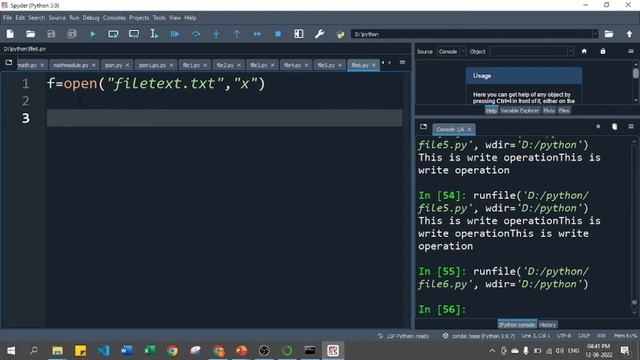Screen dimensions: 640x360
Task: Open the PYTHONPATH manager
Action: tap(340, 34)
